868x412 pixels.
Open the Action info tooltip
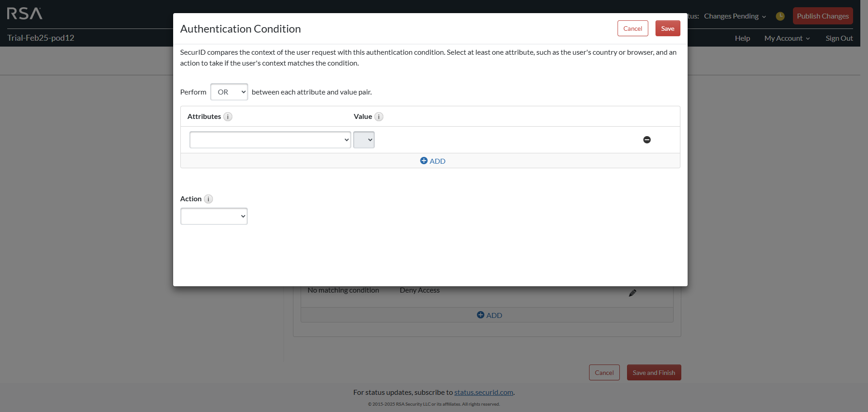[208, 199]
